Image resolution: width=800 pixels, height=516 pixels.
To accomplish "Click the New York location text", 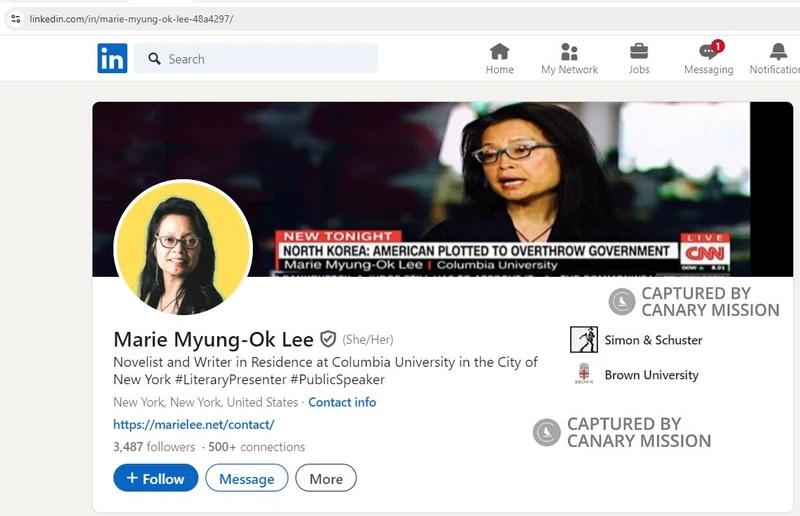I will point(206,402).
